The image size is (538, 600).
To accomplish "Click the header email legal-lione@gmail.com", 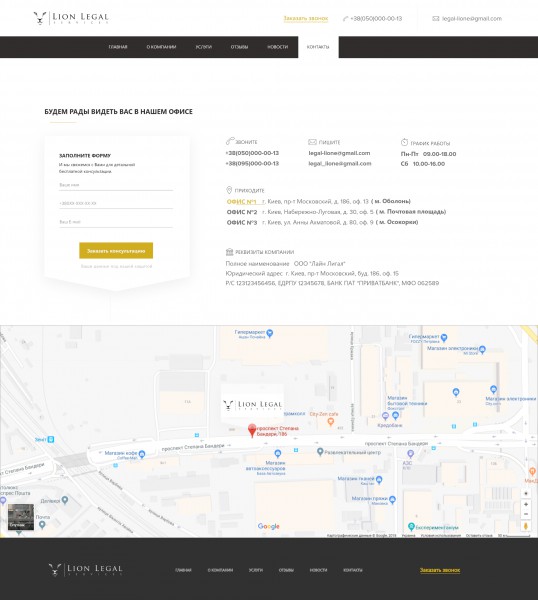I will pyautogui.click(x=472, y=18).
